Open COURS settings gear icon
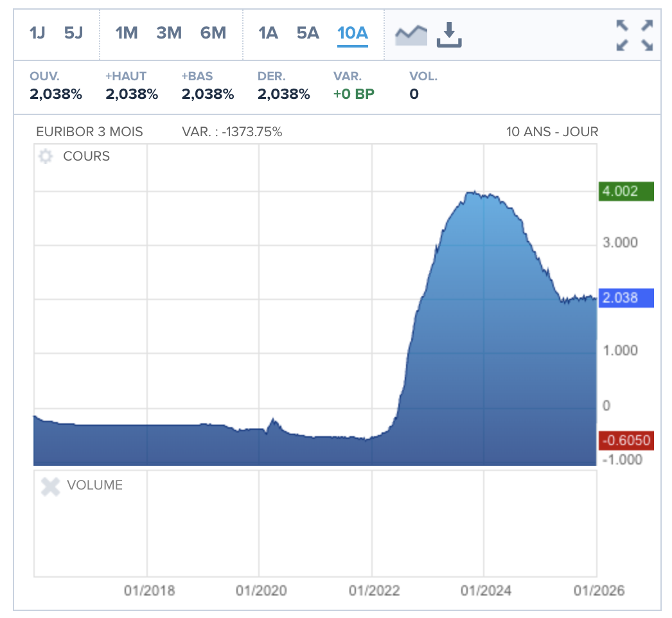 point(46,156)
